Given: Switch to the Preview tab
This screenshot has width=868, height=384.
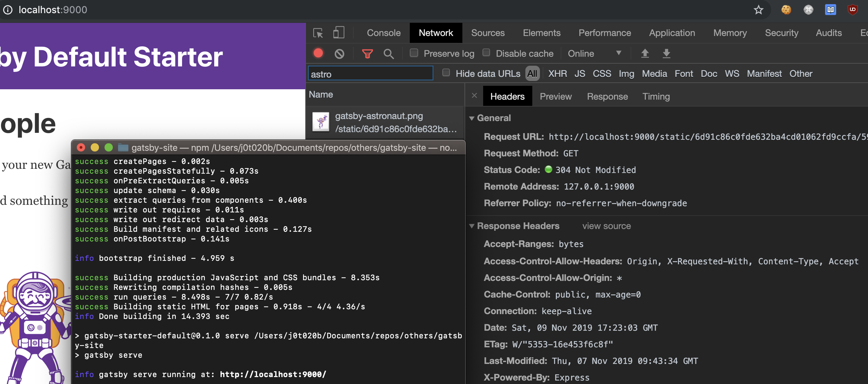Looking at the screenshot, I should (555, 96).
